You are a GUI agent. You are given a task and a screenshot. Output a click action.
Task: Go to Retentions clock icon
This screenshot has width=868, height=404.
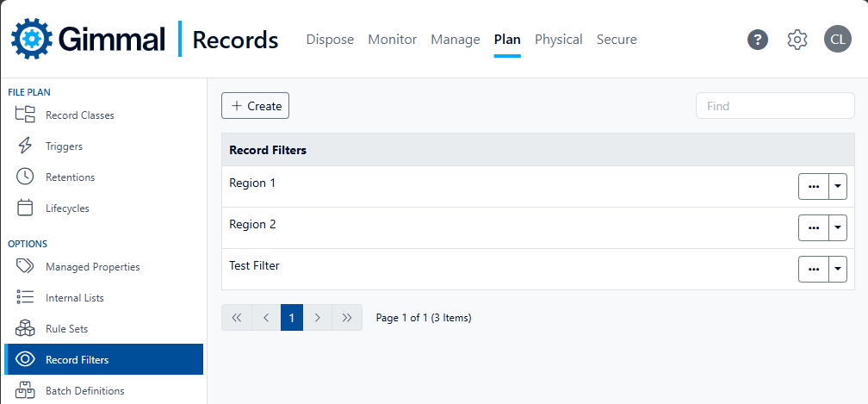[x=25, y=177]
